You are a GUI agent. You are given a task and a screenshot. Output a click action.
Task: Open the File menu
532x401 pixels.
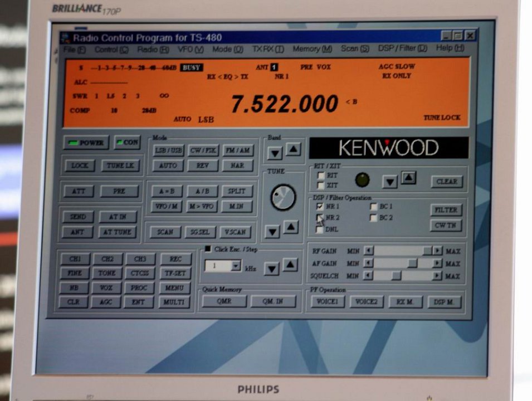74,50
